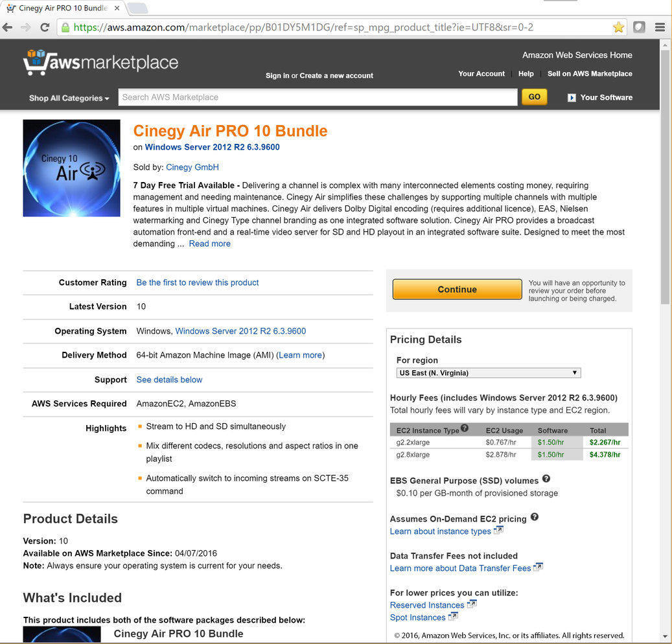Click scrollbar up arrow
Image resolution: width=672 pixels, height=644 pixels.
[x=665, y=45]
